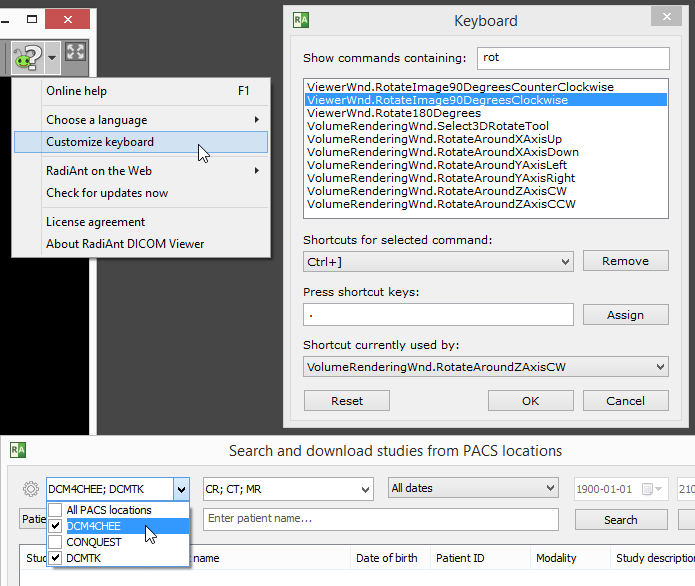Cancel the Keyboard dialog
The image size is (695, 586).
625,401
